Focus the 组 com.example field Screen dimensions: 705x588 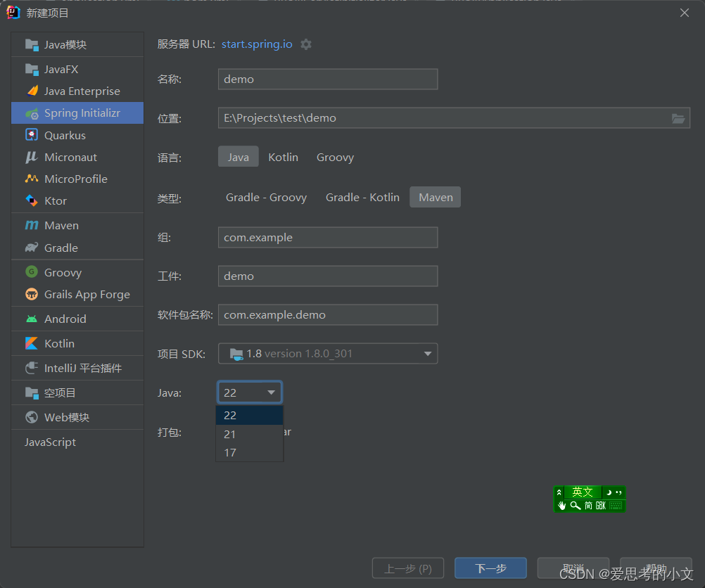tap(328, 237)
